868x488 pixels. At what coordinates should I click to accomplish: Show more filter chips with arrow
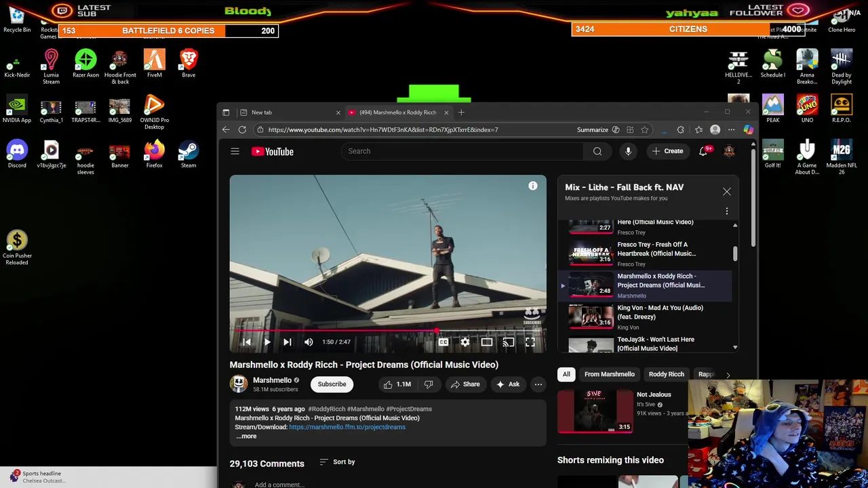click(x=728, y=375)
